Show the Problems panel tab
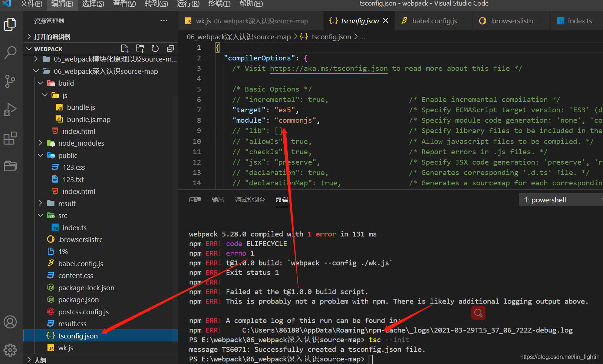This screenshot has height=364, width=603. pos(195,199)
